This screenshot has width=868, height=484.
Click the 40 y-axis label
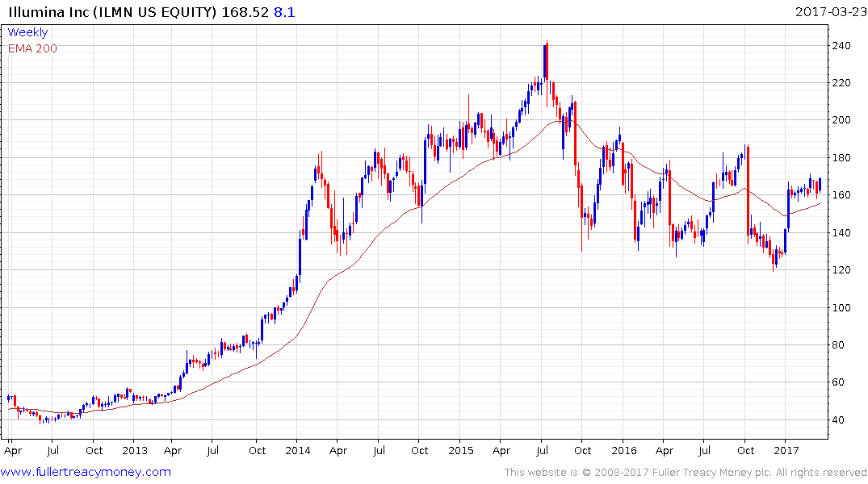point(839,419)
